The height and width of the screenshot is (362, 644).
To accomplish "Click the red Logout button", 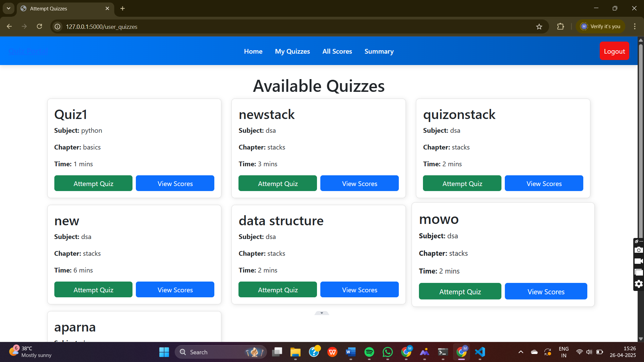I will point(614,51).
